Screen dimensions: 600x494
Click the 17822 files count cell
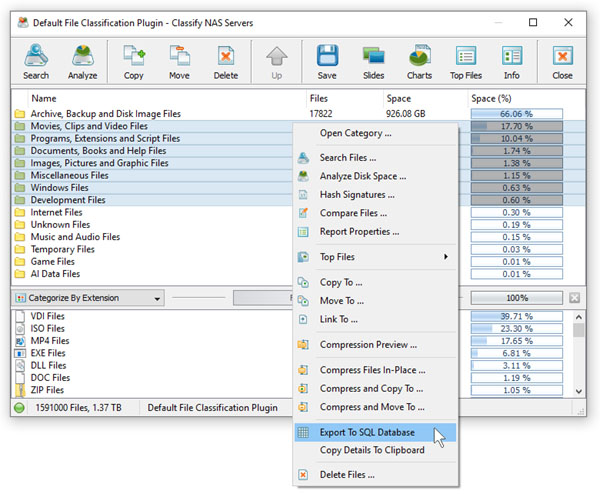pos(321,114)
